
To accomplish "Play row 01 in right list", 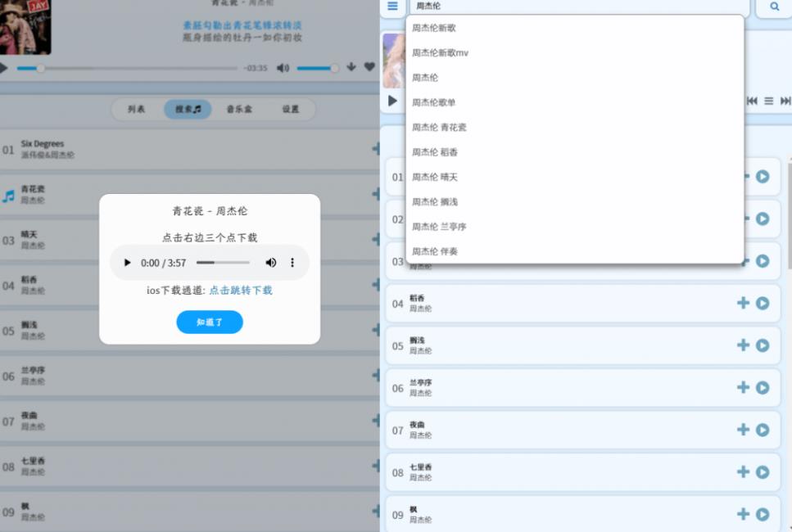I will tap(763, 177).
